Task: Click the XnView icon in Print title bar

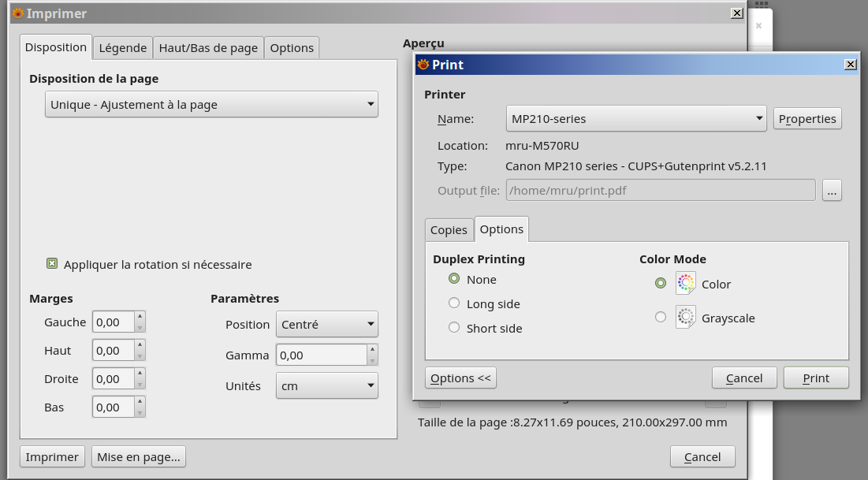Action: [x=423, y=65]
